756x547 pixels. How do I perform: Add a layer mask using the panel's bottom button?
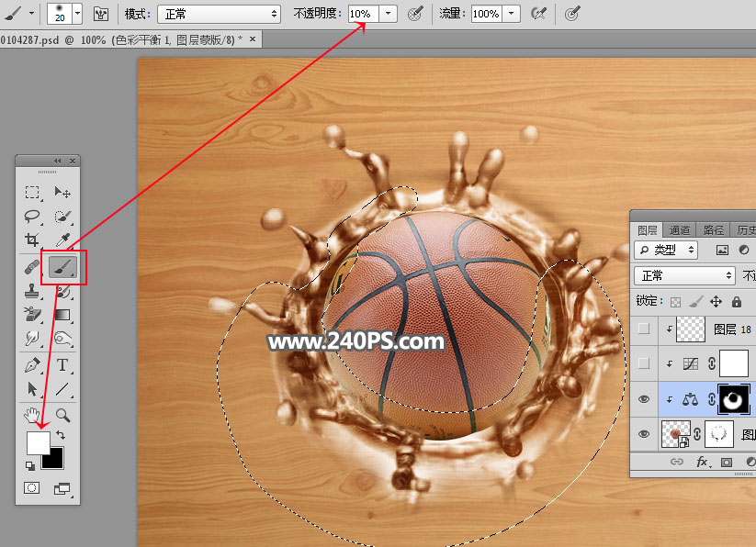tap(726, 463)
